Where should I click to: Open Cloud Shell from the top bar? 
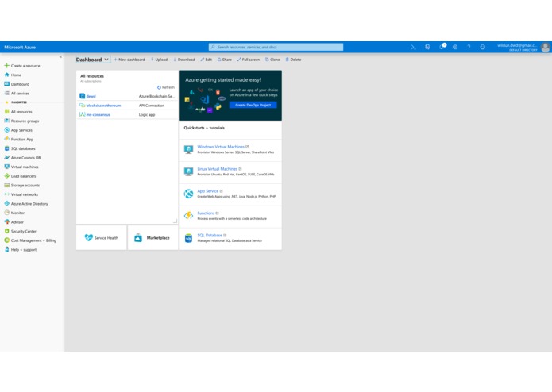pyautogui.click(x=413, y=47)
